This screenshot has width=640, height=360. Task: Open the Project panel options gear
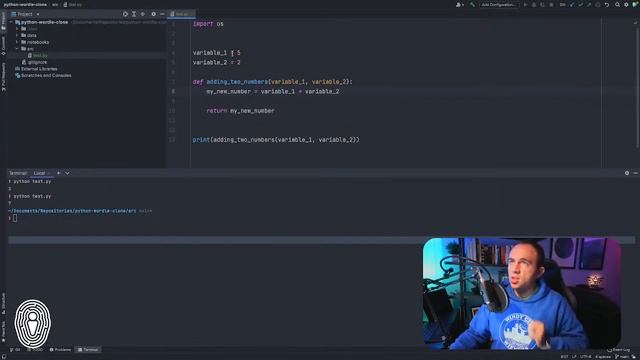pyautogui.click(x=153, y=14)
